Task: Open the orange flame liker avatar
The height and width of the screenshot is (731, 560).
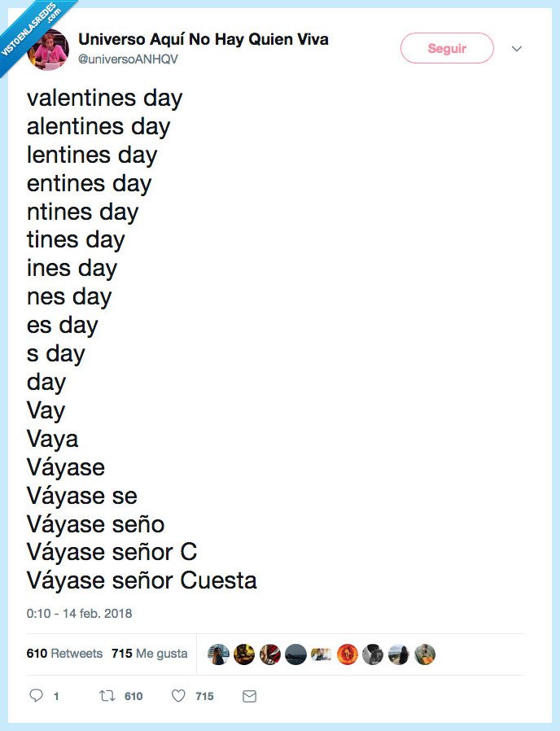Action: (x=347, y=653)
